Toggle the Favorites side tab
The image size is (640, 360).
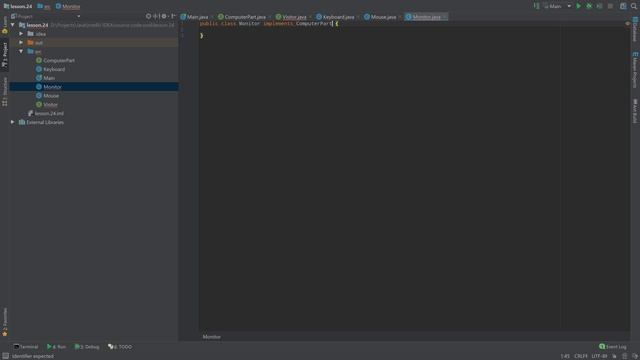4,322
